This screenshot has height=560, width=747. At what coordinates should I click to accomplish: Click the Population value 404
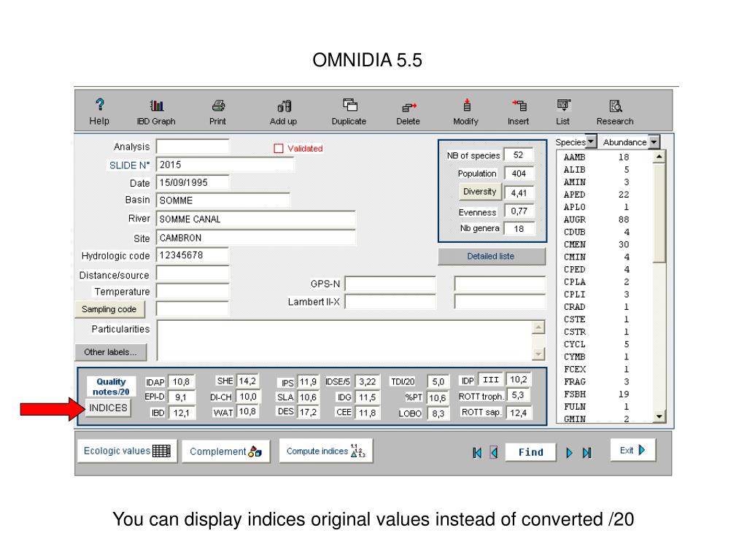tap(519, 174)
